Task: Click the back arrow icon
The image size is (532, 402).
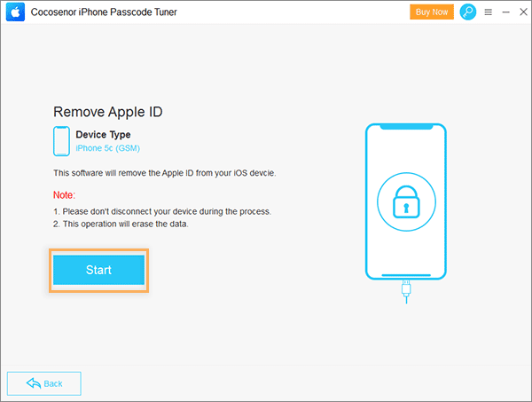Action: coord(34,383)
